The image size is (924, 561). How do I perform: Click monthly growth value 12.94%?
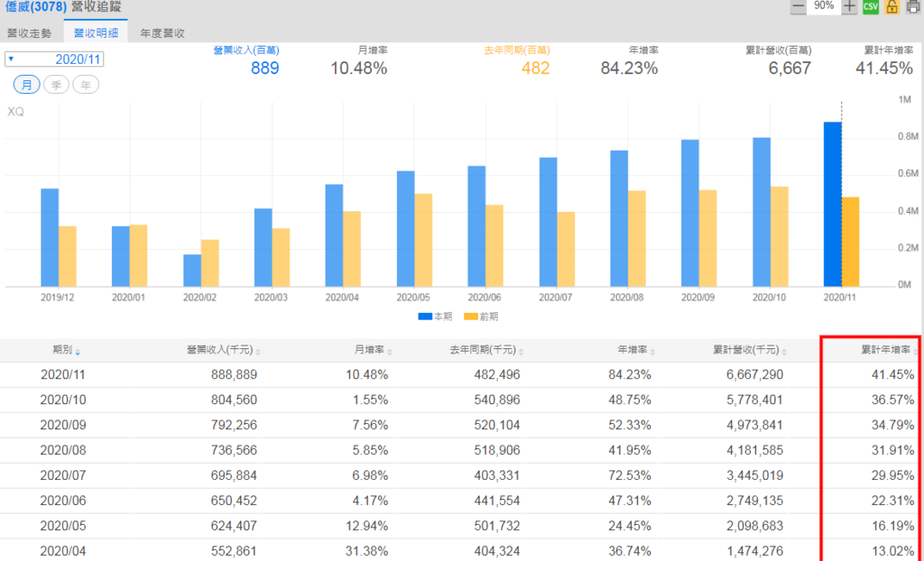(x=367, y=526)
